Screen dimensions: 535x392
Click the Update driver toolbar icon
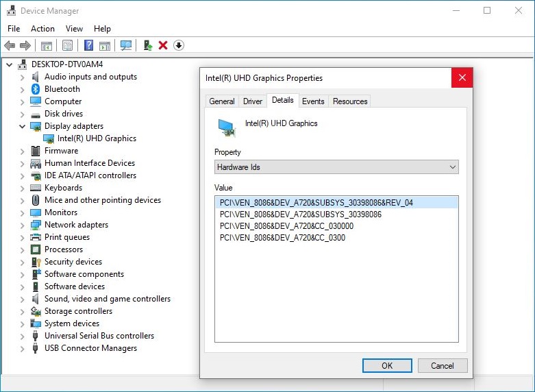(148, 45)
